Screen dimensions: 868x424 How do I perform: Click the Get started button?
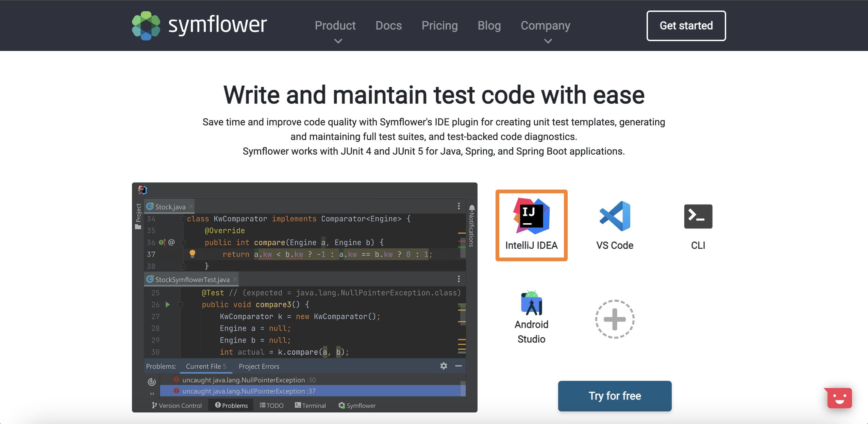[x=686, y=25]
